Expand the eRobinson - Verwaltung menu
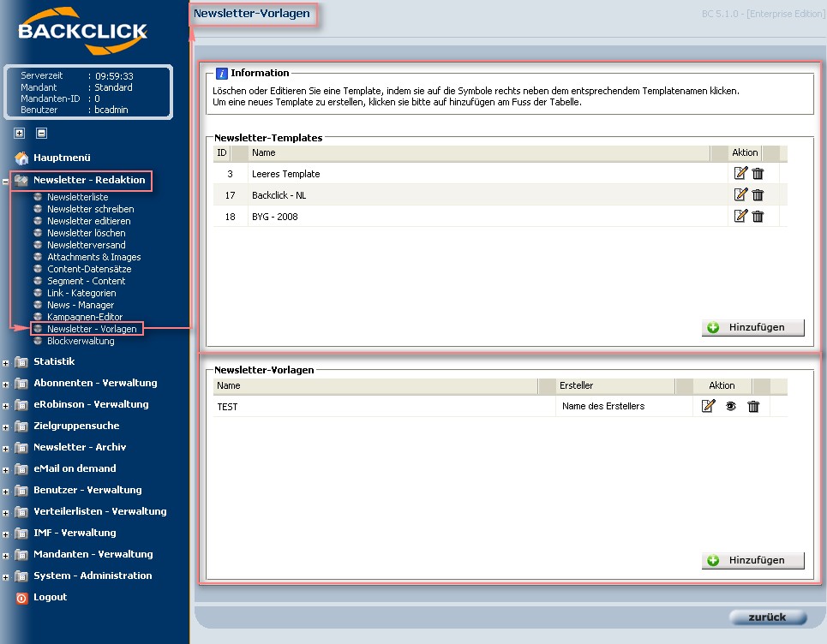Screen dimensions: 827x644 pos(5,406)
